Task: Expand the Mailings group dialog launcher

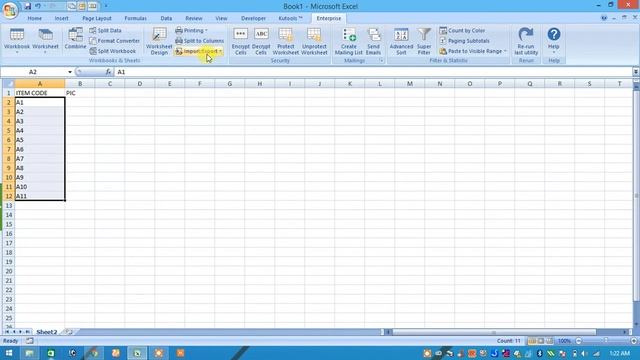Action: [382, 61]
